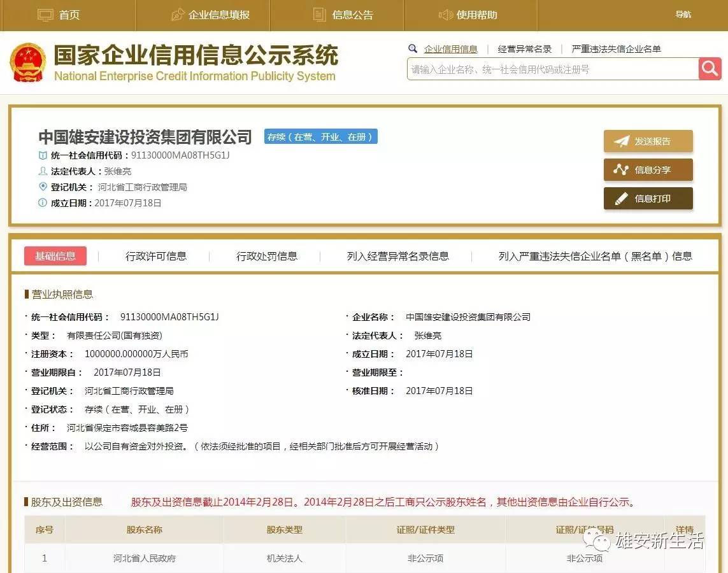Switch to the 行政许可信息 tab
Image resolution: width=728 pixels, height=573 pixels.
155,256
